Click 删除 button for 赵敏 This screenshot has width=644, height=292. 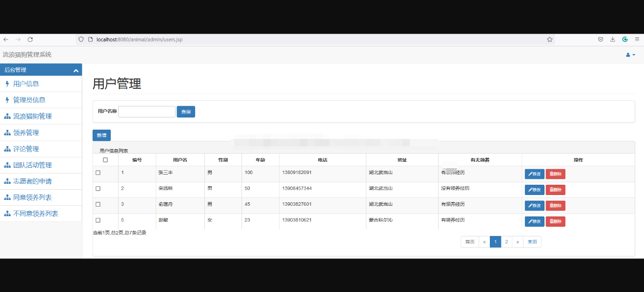click(556, 221)
